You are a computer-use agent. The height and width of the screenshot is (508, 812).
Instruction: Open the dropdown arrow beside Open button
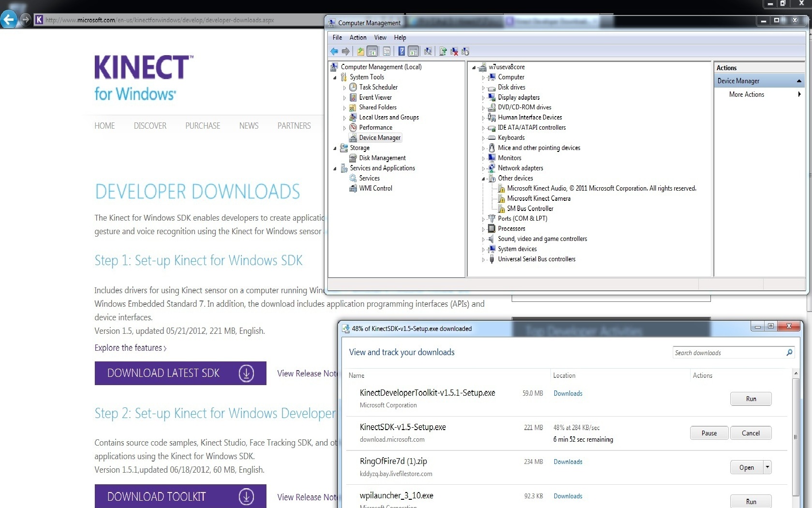point(767,467)
